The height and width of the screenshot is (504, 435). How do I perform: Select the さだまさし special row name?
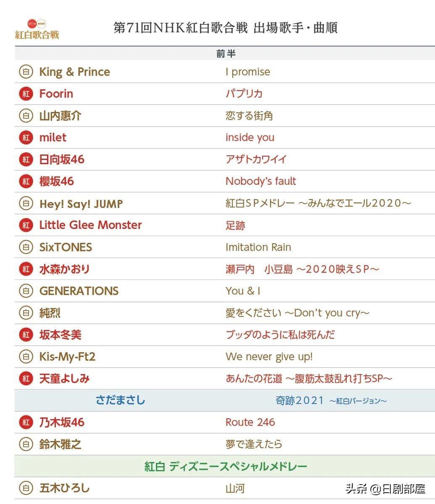point(120,400)
